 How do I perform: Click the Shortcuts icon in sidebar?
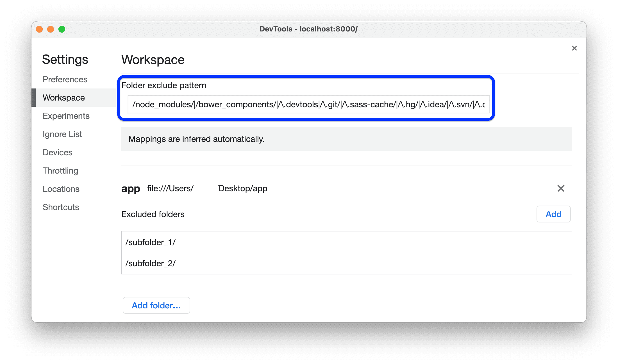(x=61, y=207)
